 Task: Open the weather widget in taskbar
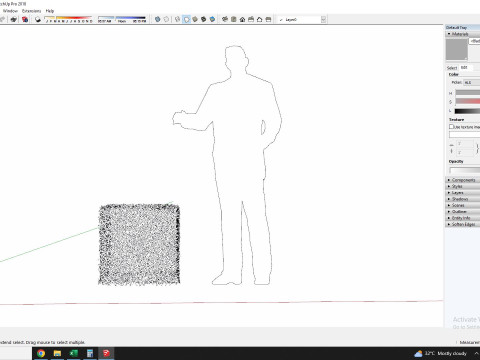(x=440, y=353)
